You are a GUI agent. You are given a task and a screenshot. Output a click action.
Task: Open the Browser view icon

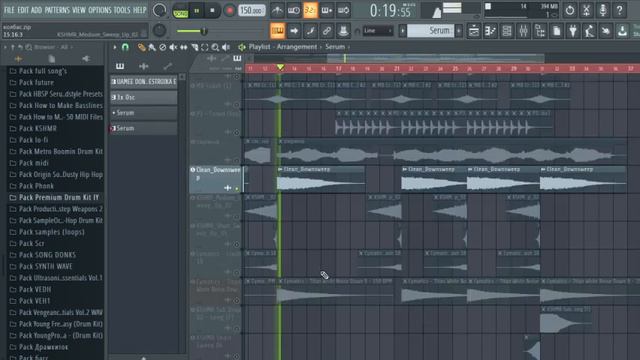[x=540, y=31]
